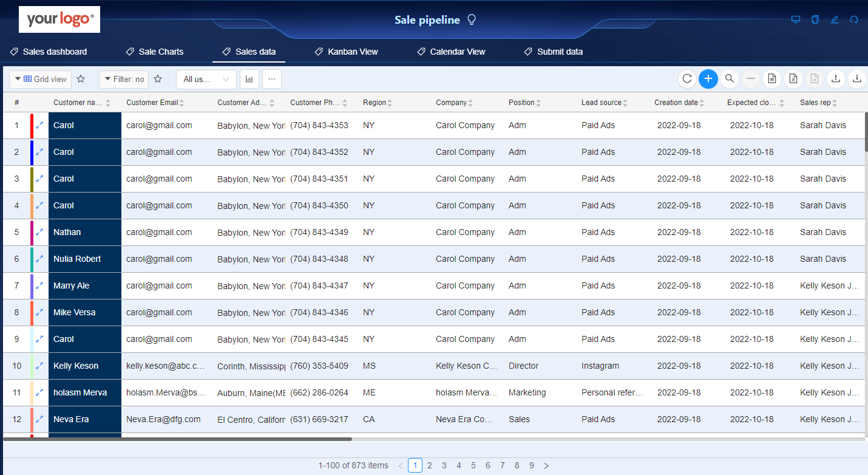Viewport: 868px width, 475px height.
Task: Export the grid to Excel file
Action: pyautogui.click(x=793, y=78)
